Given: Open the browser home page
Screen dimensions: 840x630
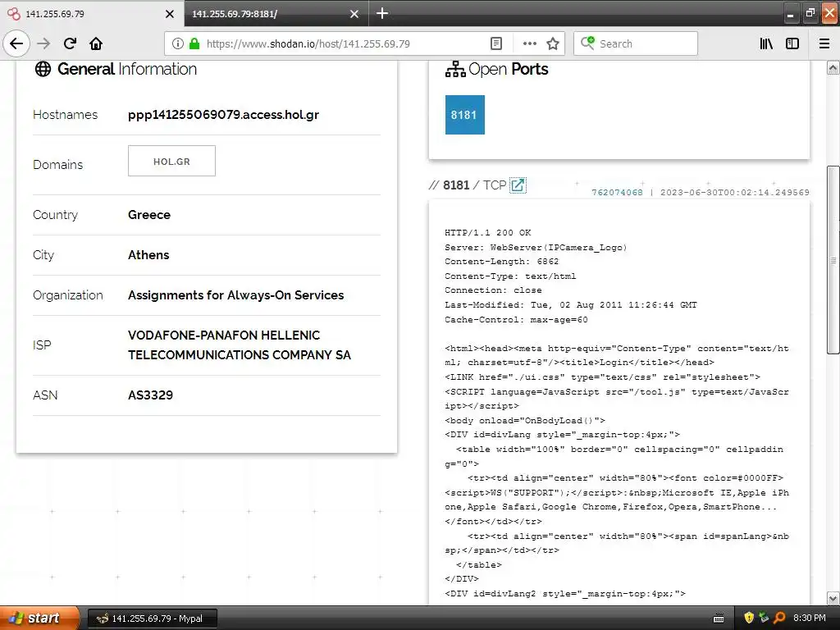Looking at the screenshot, I should tap(96, 43).
